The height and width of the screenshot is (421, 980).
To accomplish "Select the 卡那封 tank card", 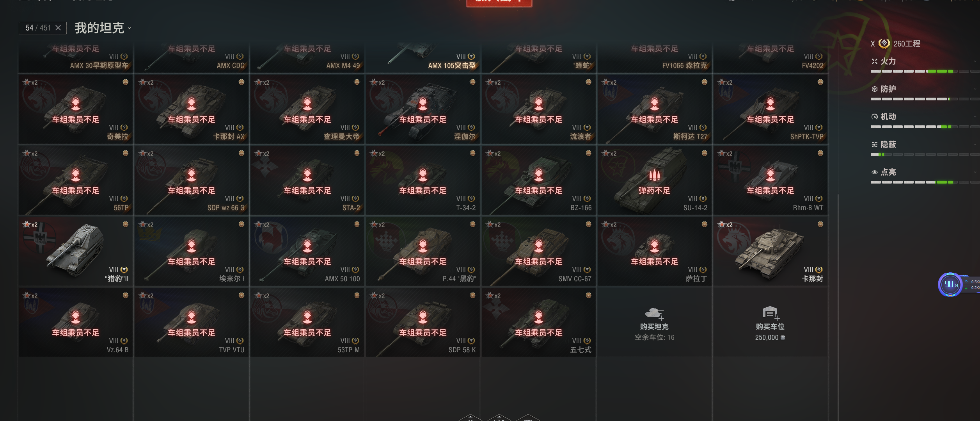I will [x=771, y=252].
